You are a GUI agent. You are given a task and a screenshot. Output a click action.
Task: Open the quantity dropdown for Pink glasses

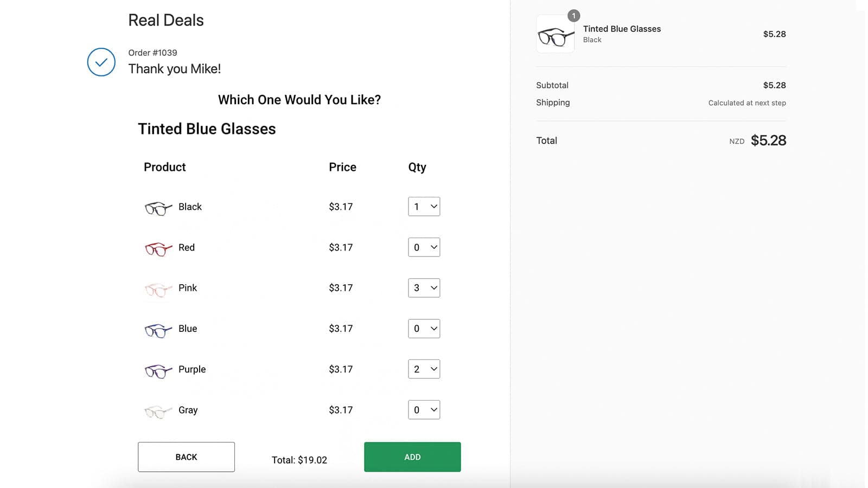click(424, 288)
